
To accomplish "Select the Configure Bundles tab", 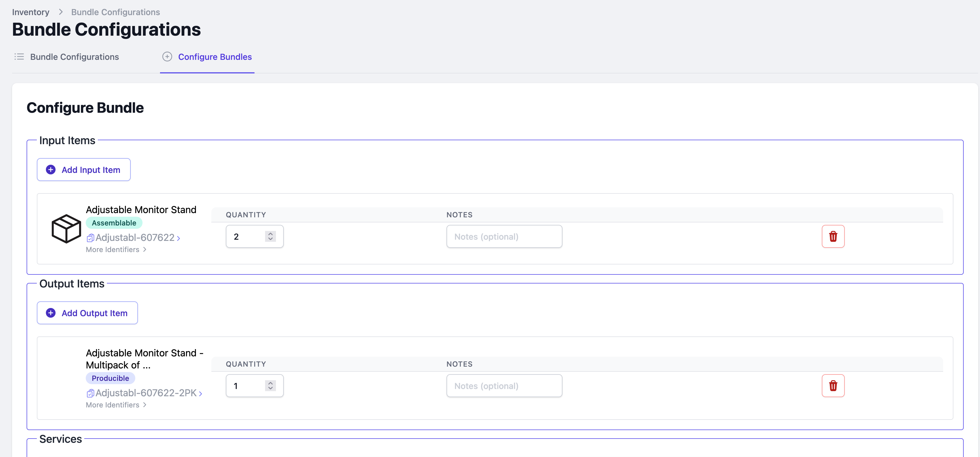I will pos(215,57).
